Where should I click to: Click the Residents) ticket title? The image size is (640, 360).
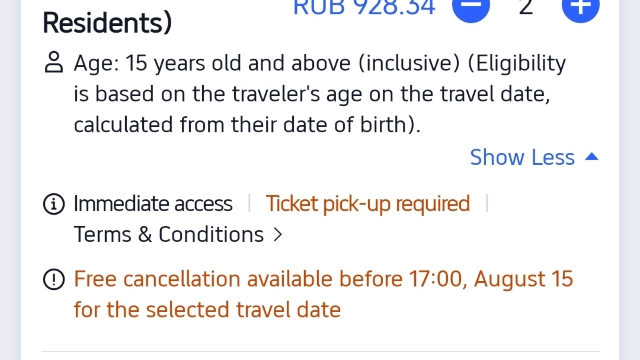(x=107, y=23)
